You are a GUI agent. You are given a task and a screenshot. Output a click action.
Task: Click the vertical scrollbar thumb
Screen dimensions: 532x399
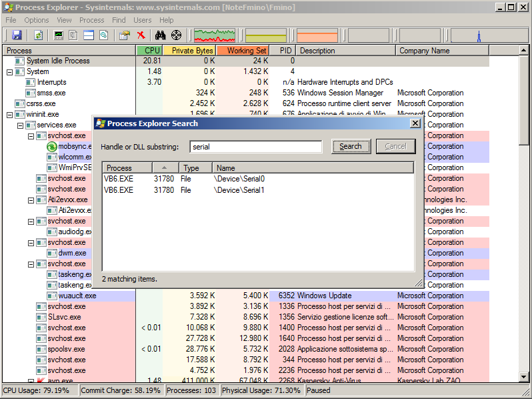(x=523, y=101)
